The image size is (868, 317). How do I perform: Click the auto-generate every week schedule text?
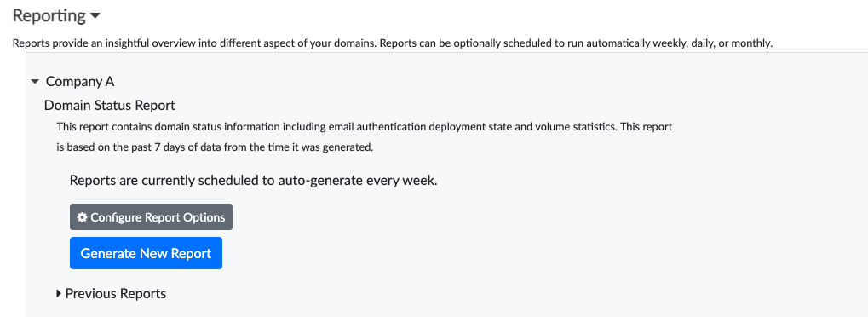click(254, 180)
